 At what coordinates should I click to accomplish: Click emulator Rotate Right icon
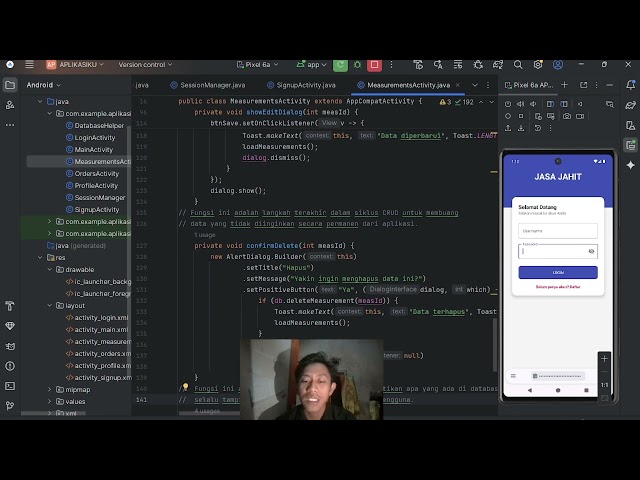pyautogui.click(x=564, y=104)
